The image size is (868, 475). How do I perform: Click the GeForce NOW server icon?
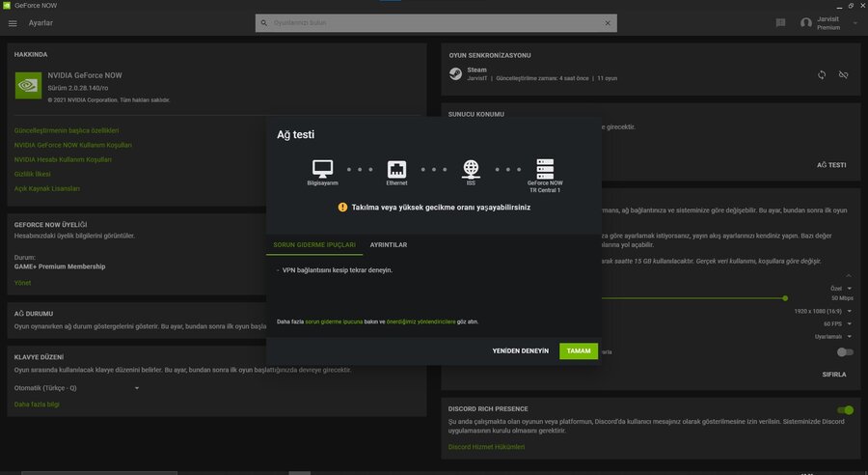pyautogui.click(x=545, y=169)
